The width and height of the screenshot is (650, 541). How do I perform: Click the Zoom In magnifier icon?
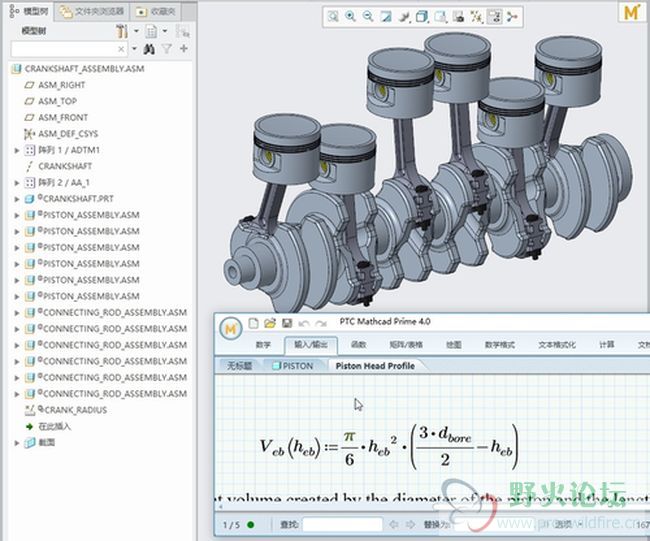(x=350, y=17)
